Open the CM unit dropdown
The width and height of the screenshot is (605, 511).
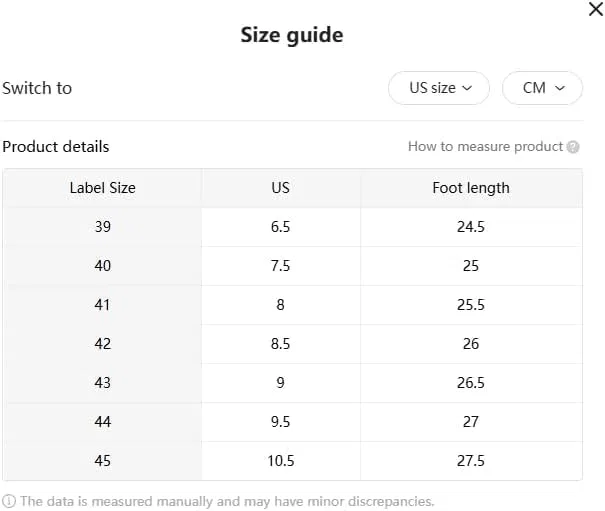tap(542, 88)
